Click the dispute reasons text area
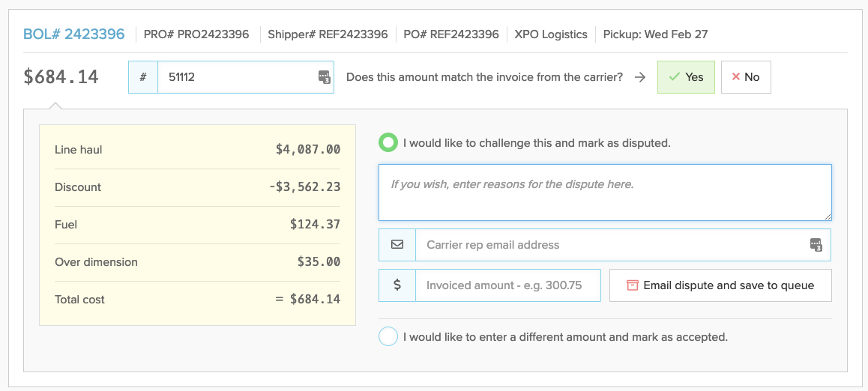This screenshot has height=391, width=868. pyautogui.click(x=604, y=193)
